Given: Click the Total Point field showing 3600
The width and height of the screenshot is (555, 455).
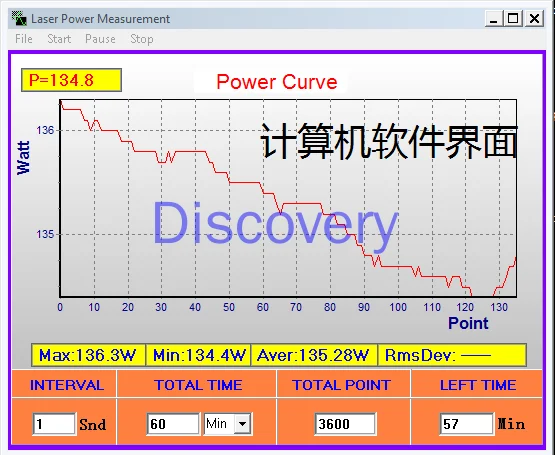Looking at the screenshot, I should [x=345, y=424].
